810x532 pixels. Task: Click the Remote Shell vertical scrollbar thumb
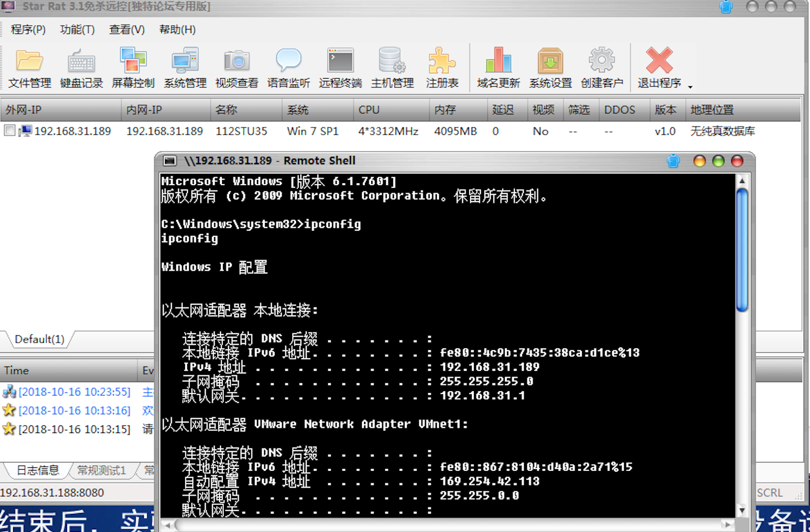click(742, 250)
